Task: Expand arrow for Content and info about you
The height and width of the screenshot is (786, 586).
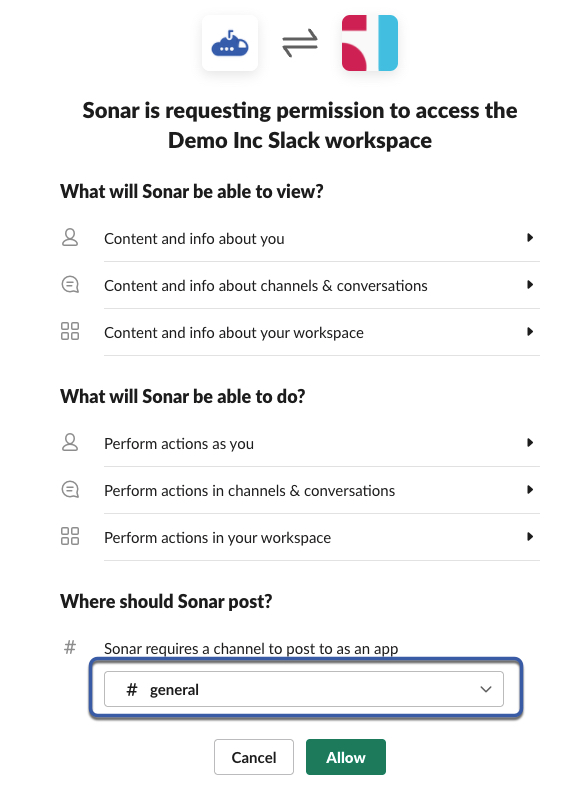Action: [x=530, y=238]
